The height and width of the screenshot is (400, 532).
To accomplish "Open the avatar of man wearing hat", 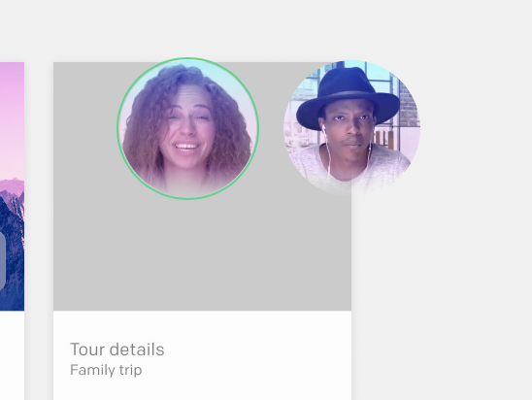I will tap(351, 128).
